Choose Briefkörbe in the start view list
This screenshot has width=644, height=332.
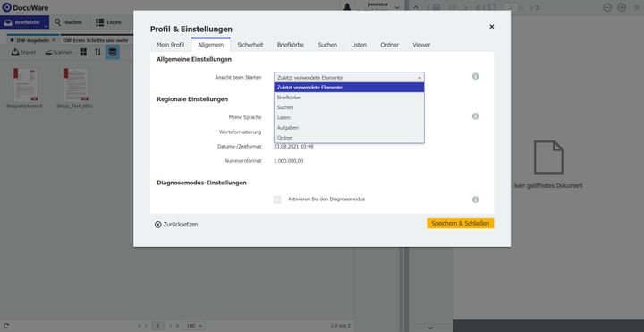[x=349, y=98]
